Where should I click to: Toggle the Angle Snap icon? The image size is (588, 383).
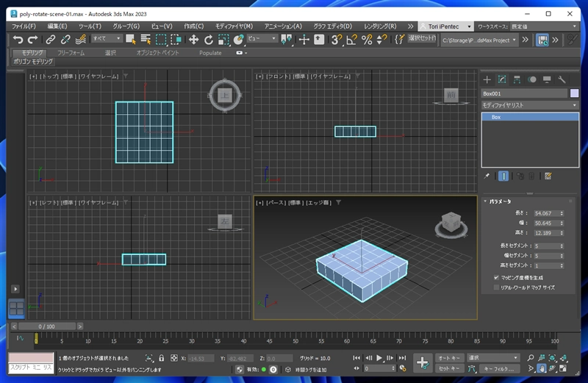(x=351, y=40)
